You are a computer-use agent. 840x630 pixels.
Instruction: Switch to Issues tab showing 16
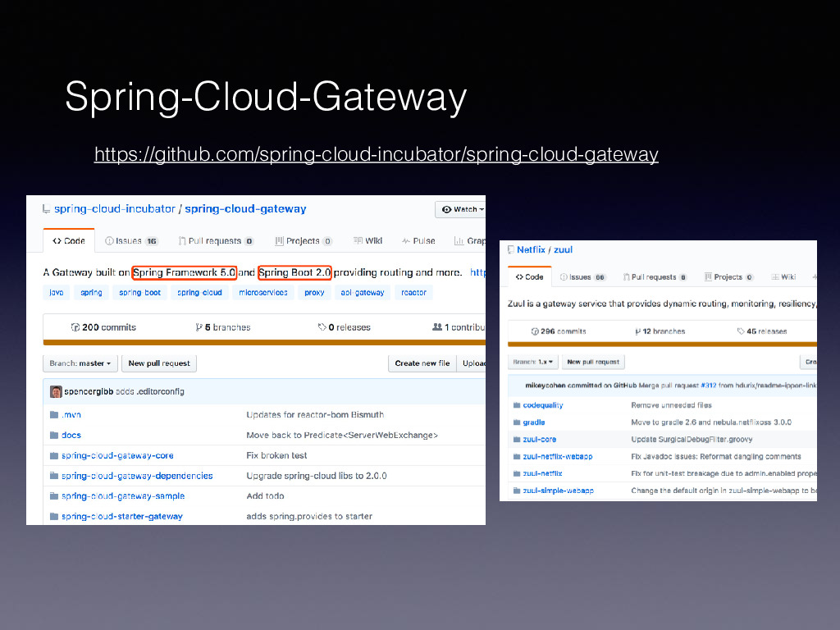click(131, 241)
